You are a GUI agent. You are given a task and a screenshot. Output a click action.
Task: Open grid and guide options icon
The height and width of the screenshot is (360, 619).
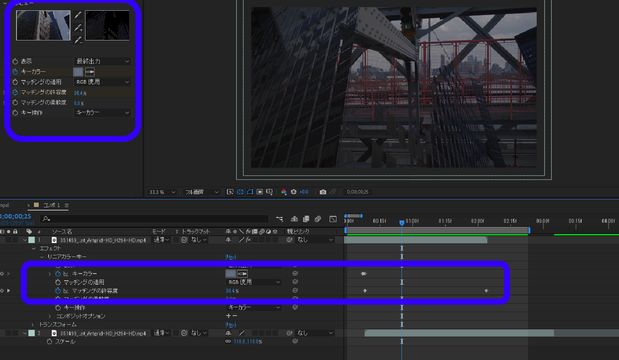coord(270,192)
